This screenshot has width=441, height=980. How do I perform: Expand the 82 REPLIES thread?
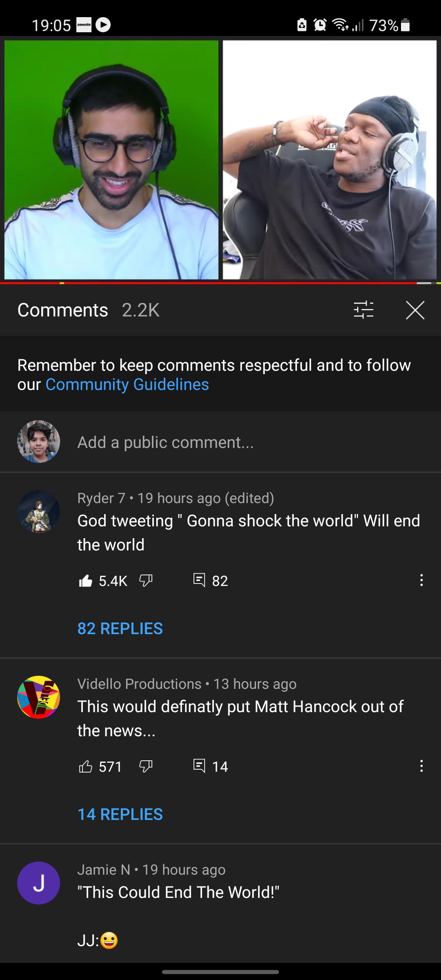tap(120, 628)
